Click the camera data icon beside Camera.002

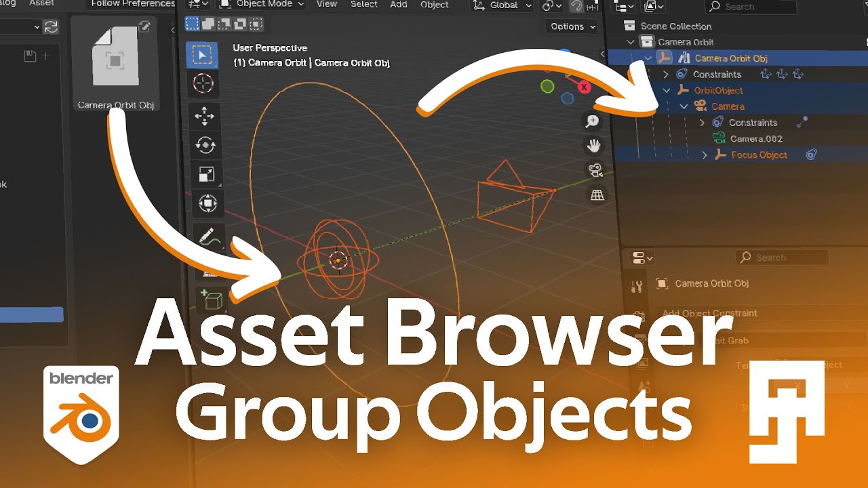[719, 139]
